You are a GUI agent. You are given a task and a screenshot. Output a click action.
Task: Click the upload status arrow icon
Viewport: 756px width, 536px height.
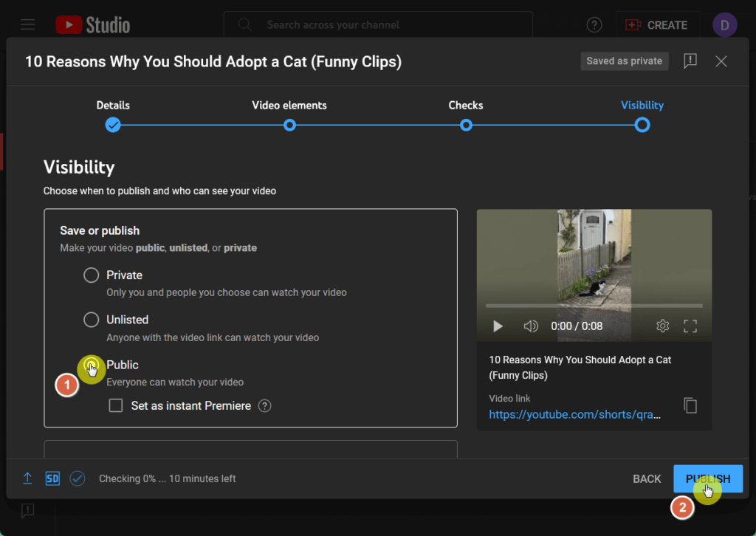[27, 478]
